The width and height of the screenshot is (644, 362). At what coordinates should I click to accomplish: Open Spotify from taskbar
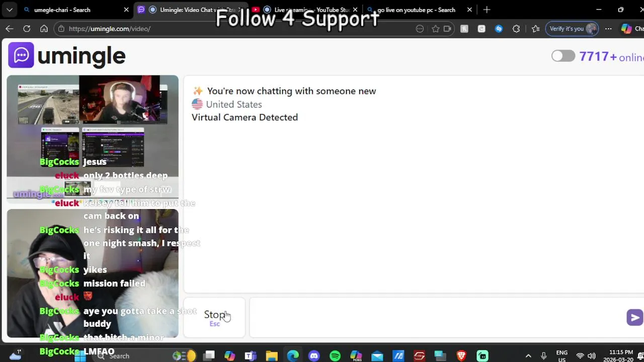(x=335, y=356)
